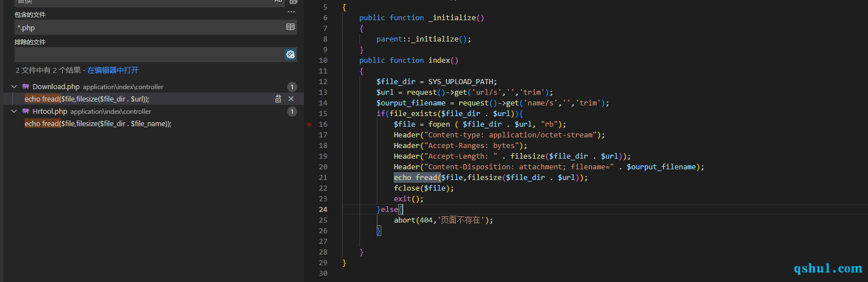Viewport: 868px width, 282px height.
Task: Click the exit(); statement on line 23
Action: pos(409,199)
